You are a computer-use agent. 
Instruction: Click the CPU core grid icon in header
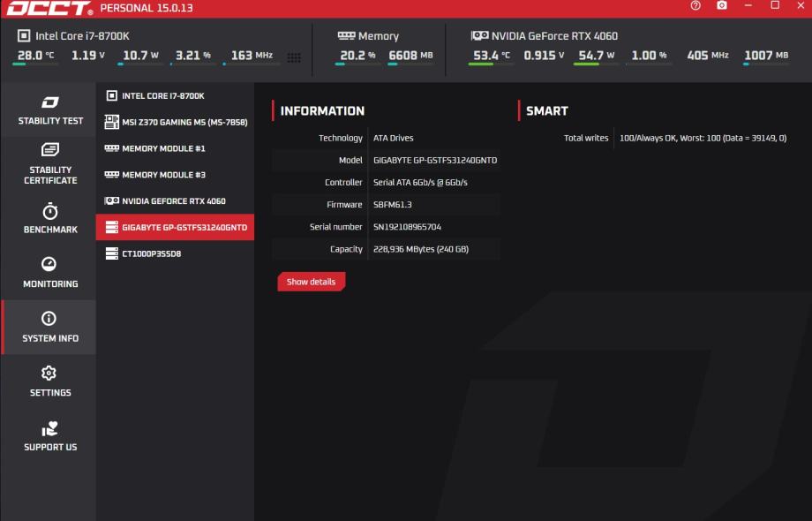click(x=294, y=57)
